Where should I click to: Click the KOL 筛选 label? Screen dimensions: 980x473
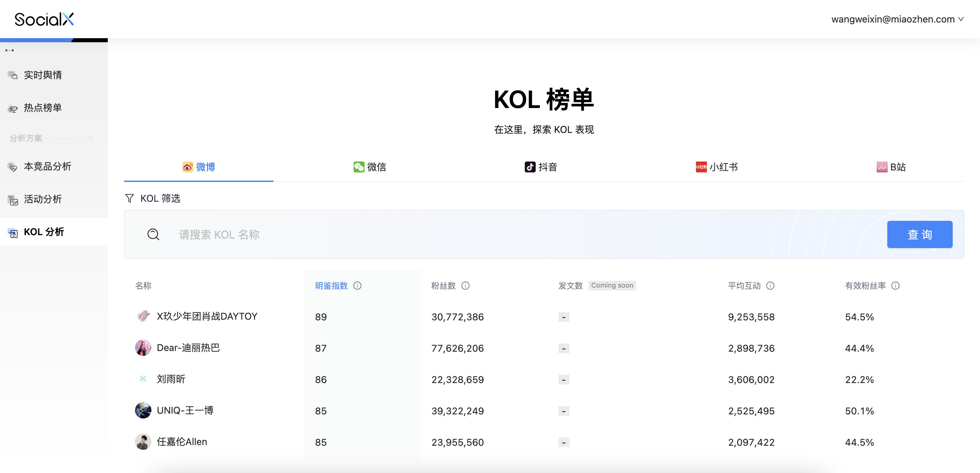[x=160, y=198]
